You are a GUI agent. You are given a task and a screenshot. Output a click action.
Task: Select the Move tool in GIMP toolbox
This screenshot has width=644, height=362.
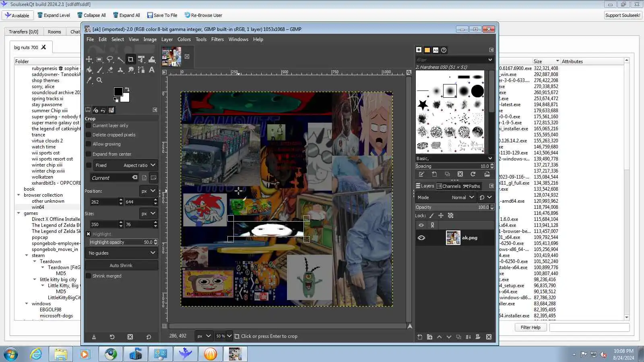coord(89,60)
